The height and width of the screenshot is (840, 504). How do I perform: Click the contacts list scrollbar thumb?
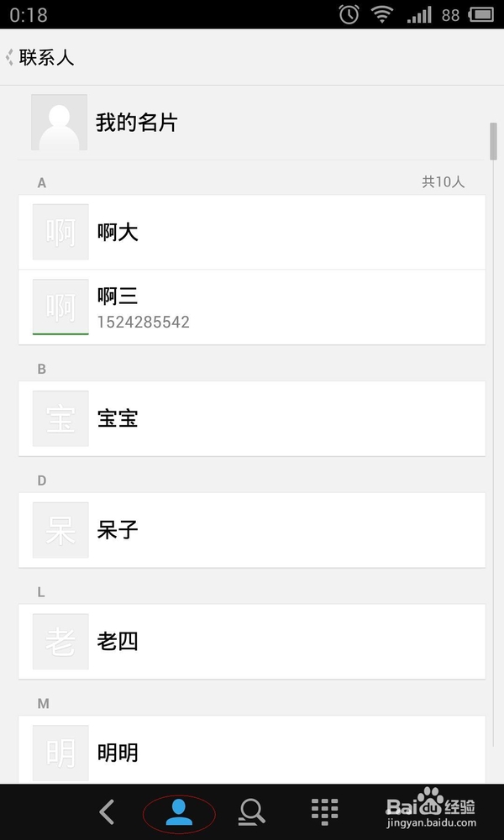pos(493,141)
